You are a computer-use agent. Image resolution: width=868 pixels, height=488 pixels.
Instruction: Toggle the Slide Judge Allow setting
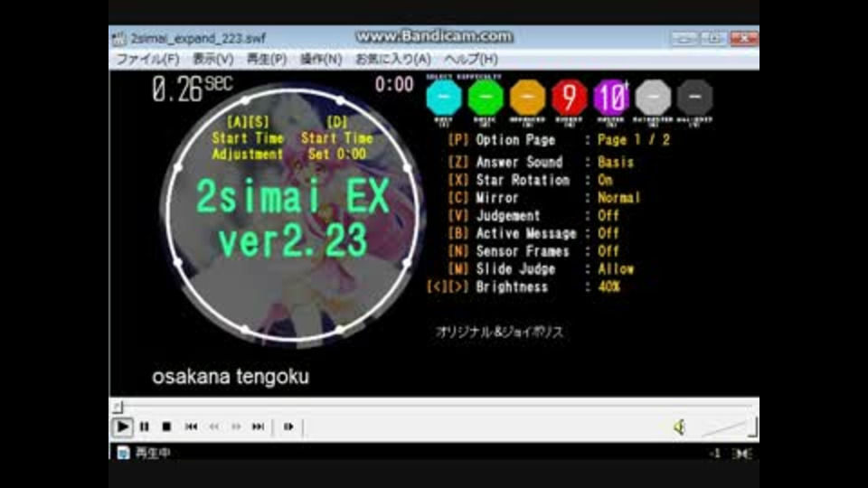coord(541,269)
